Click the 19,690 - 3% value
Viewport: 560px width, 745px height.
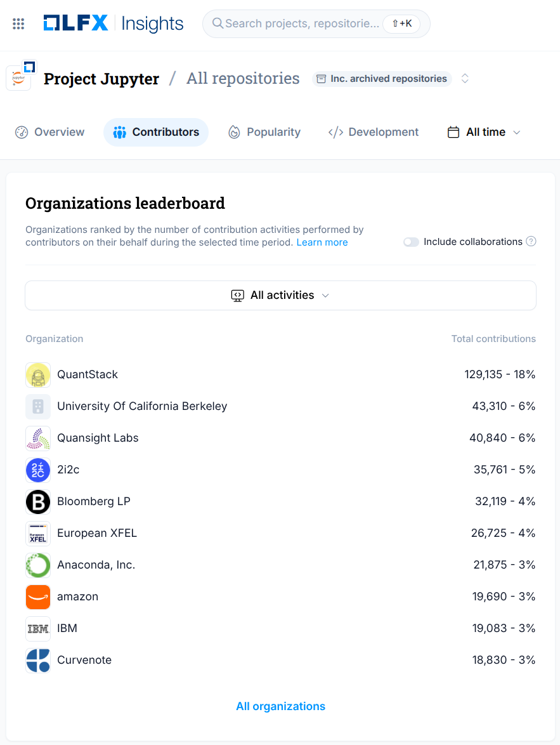click(x=504, y=597)
